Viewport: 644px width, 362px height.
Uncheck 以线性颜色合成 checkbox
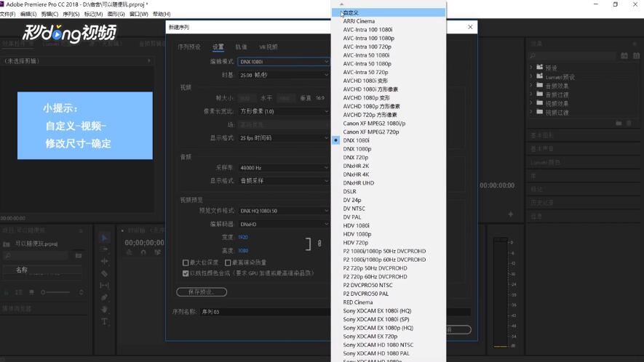[x=186, y=273]
